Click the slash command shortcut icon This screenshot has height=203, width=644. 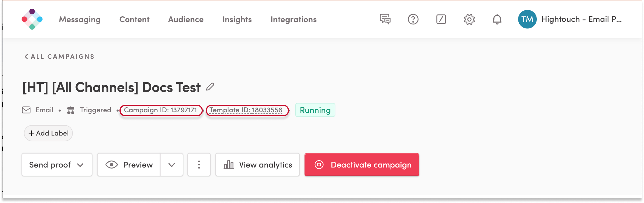coord(441,19)
